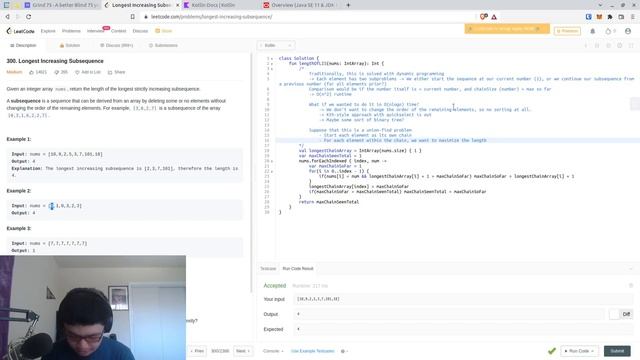Click the Share icon for the problem
The image size is (640, 360).
(x=110, y=72)
